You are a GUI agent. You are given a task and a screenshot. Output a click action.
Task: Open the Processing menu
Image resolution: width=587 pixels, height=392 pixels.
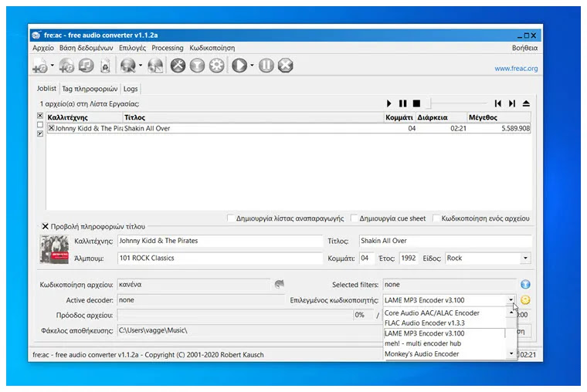[x=168, y=48]
